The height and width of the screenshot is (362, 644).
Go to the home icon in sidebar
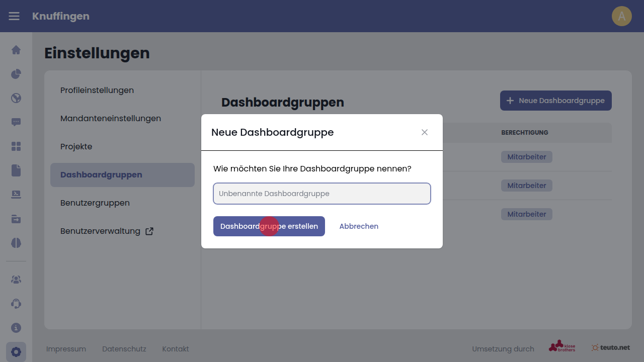click(x=16, y=50)
